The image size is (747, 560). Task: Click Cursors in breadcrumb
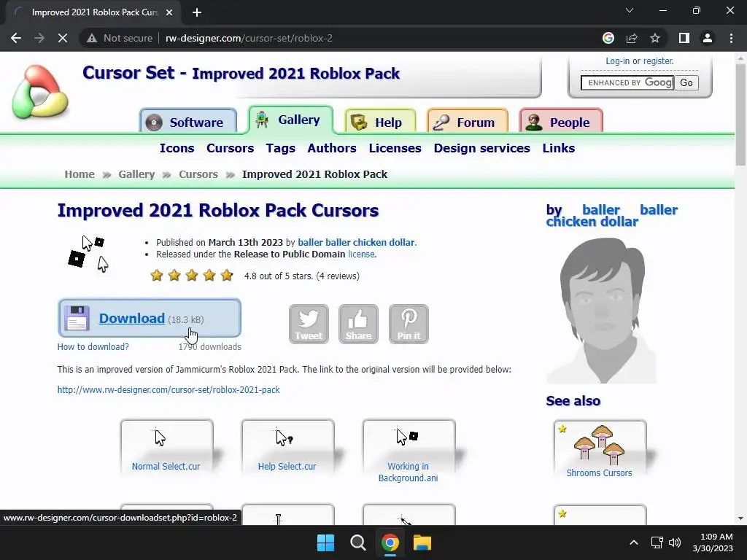click(x=198, y=174)
